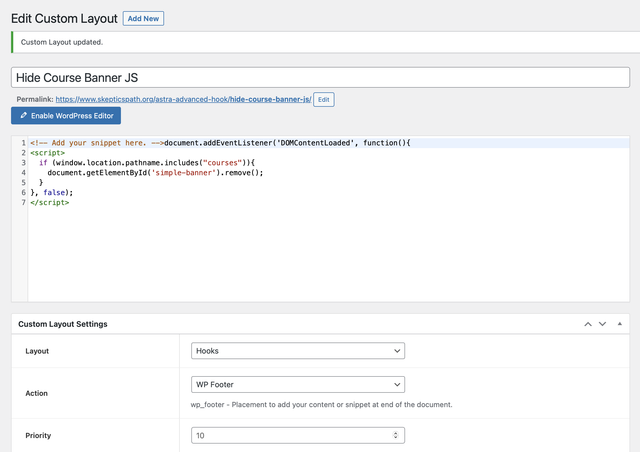Enable WordPress Editor
640x452 pixels.
pos(66,116)
